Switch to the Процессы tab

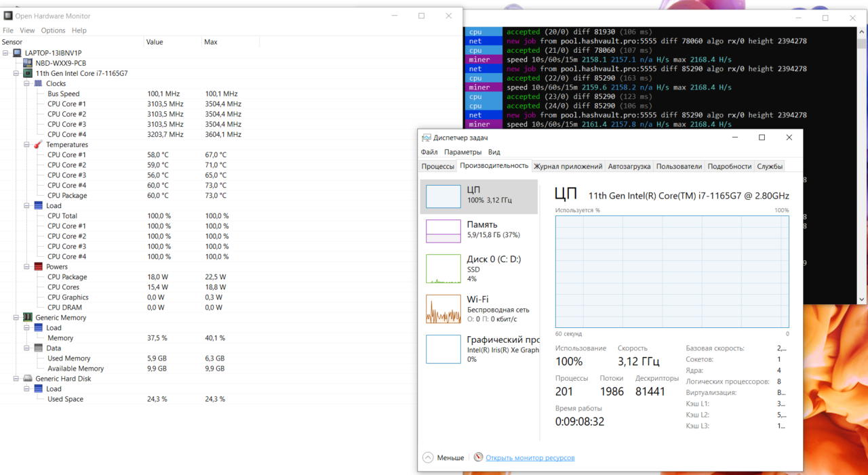[438, 166]
